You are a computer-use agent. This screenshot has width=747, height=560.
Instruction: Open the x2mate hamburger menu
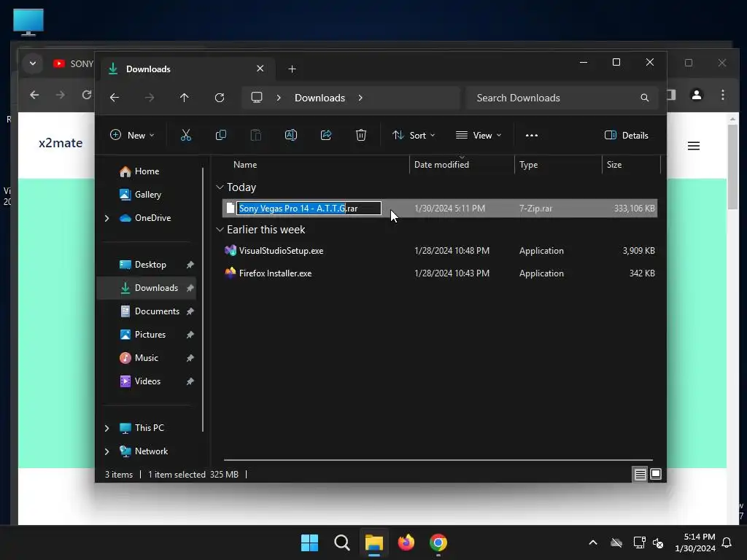[694, 146]
